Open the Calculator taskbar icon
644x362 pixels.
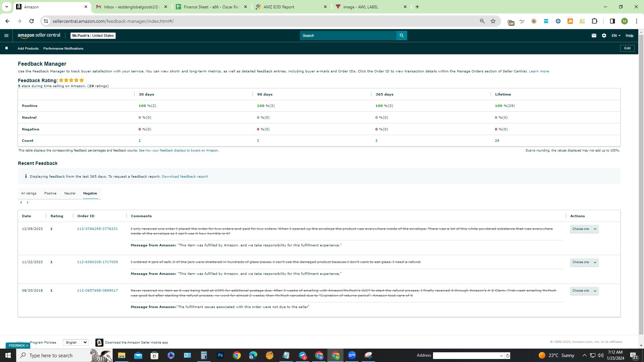(204, 355)
